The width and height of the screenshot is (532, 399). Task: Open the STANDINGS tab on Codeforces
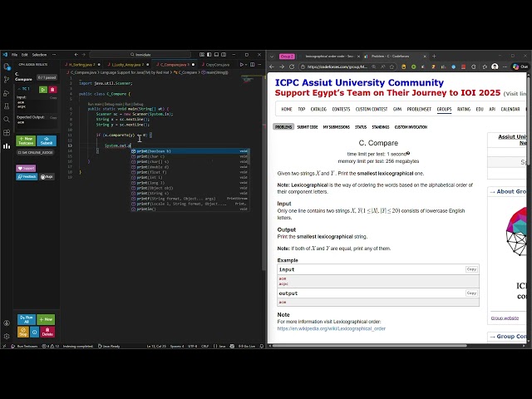click(381, 127)
